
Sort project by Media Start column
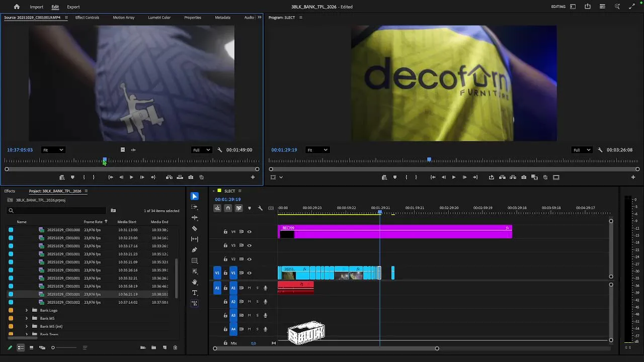tap(127, 222)
